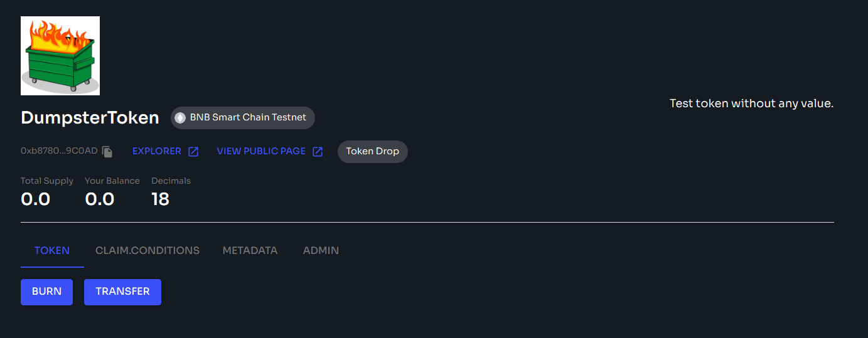Click the Total Supply value

(35, 199)
